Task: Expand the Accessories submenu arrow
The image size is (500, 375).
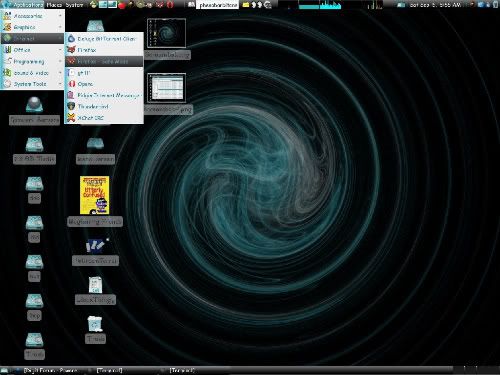Action: pos(60,16)
